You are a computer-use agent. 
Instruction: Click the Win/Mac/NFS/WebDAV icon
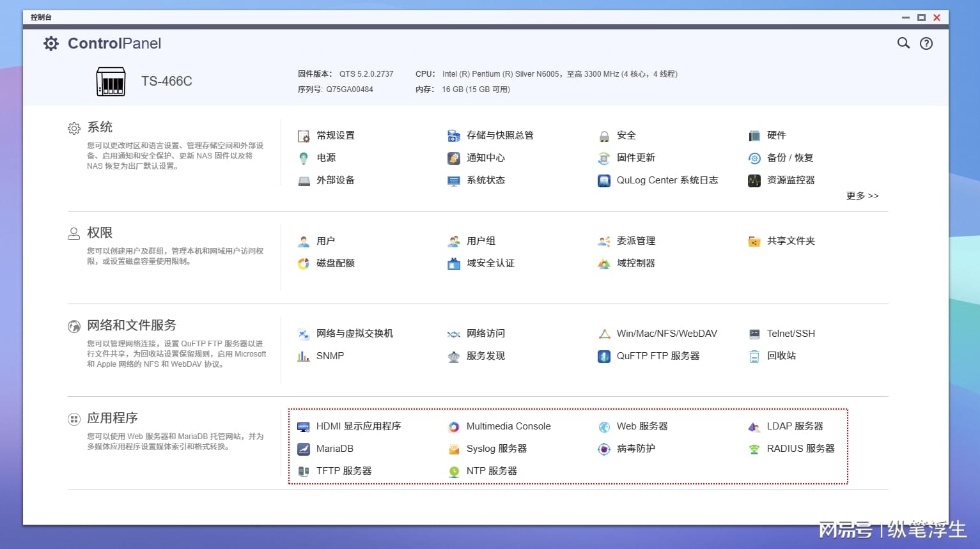[604, 334]
